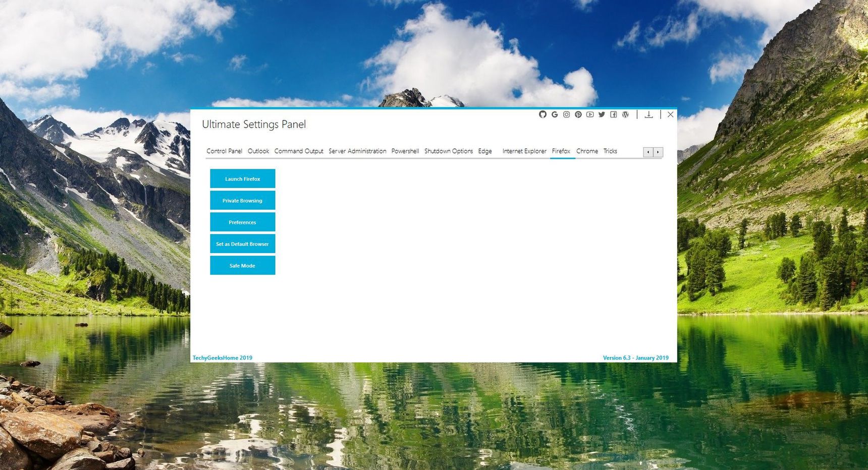Open the Shutdown Options tab

[449, 151]
